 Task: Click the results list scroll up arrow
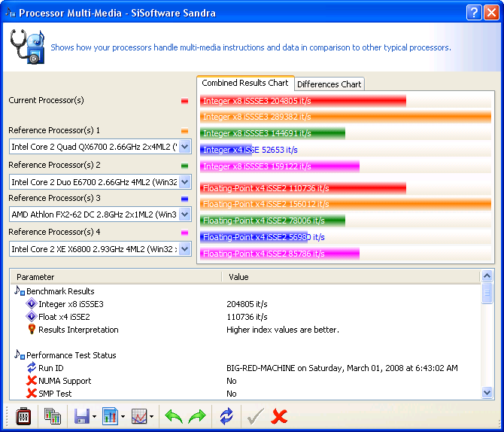(x=487, y=275)
